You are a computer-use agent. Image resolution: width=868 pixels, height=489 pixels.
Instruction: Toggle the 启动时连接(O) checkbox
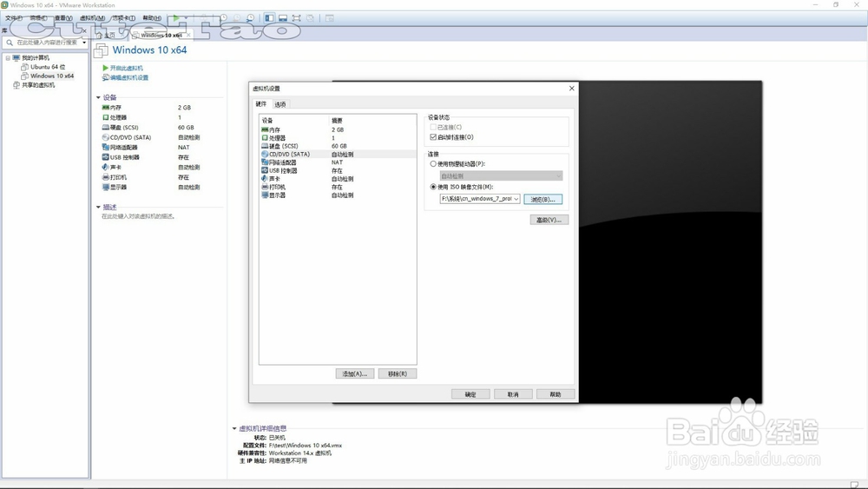click(x=433, y=136)
